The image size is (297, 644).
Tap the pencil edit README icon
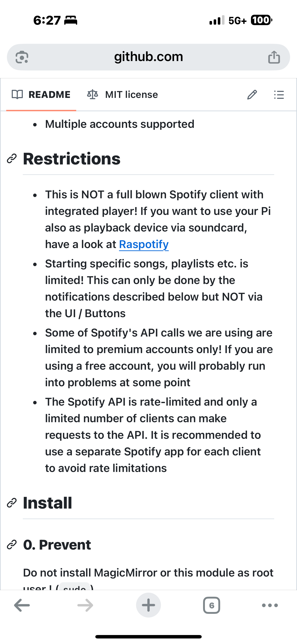pyautogui.click(x=252, y=95)
